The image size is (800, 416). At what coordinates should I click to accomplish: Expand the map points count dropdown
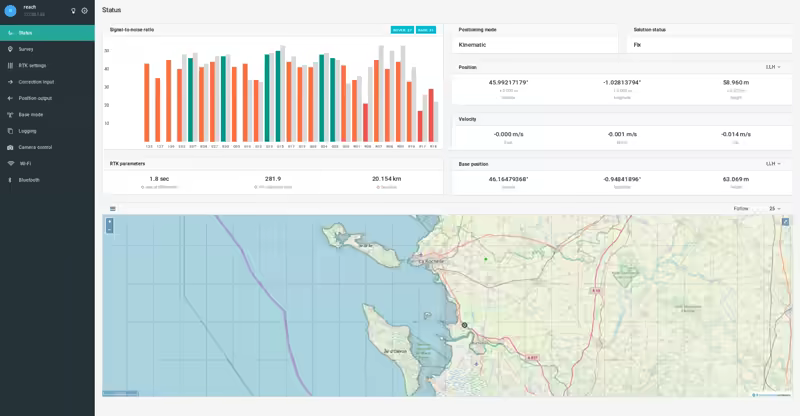point(774,208)
